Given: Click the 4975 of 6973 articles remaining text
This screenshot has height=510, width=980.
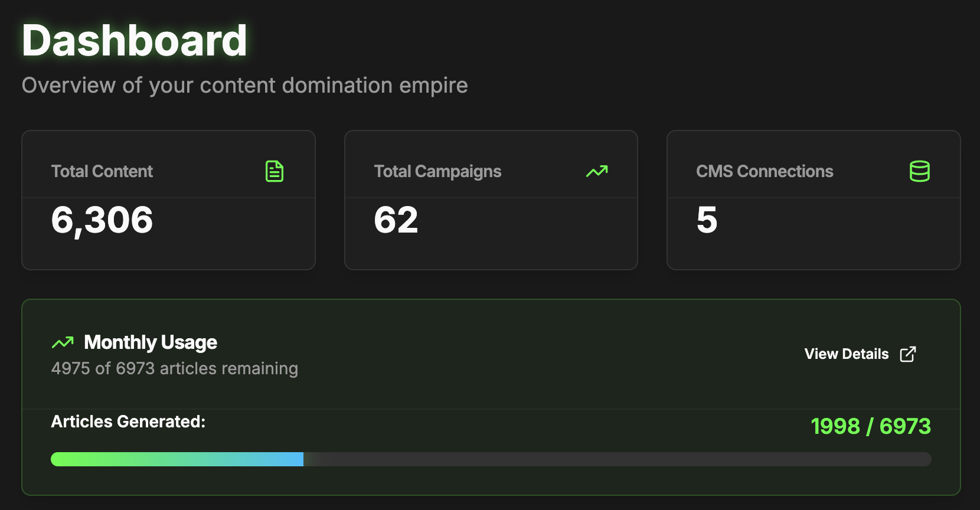Looking at the screenshot, I should click(175, 368).
